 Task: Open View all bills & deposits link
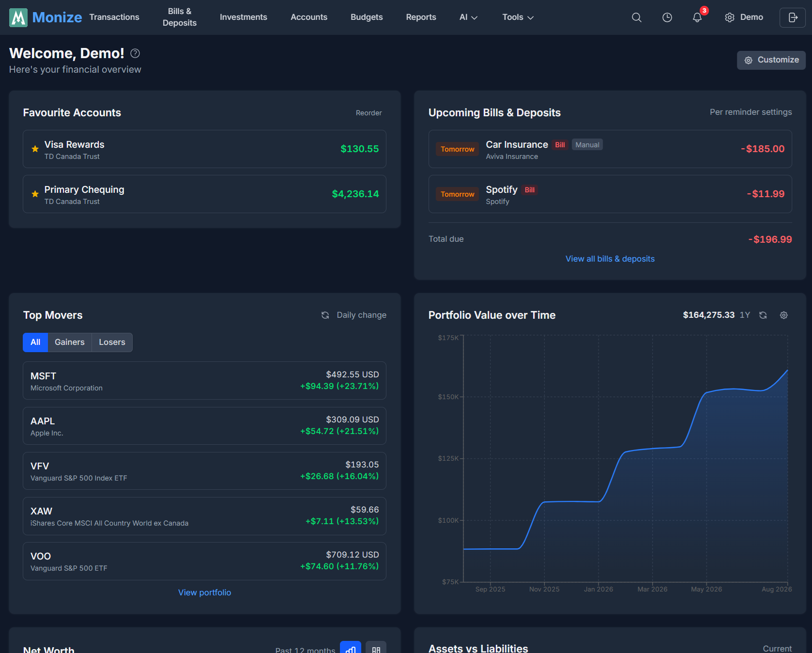pyautogui.click(x=610, y=259)
